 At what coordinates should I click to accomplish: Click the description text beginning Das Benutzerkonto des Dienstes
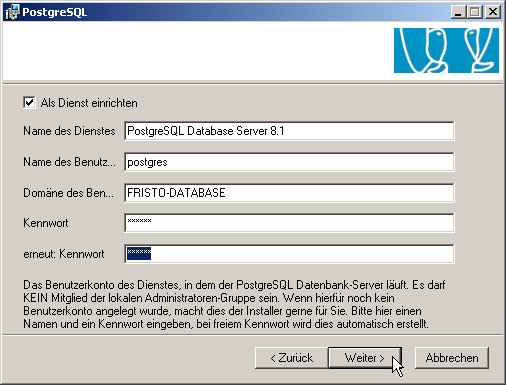pyautogui.click(x=234, y=304)
